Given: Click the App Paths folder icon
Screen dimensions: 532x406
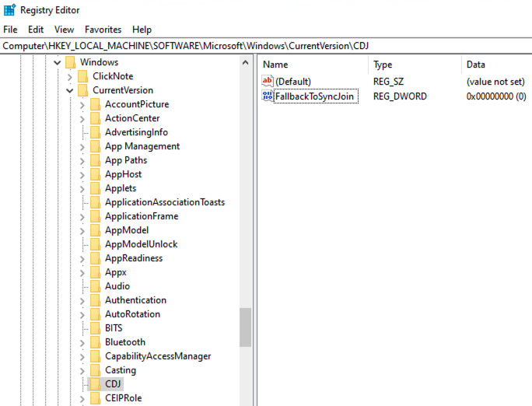Looking at the screenshot, I should pos(96,160).
